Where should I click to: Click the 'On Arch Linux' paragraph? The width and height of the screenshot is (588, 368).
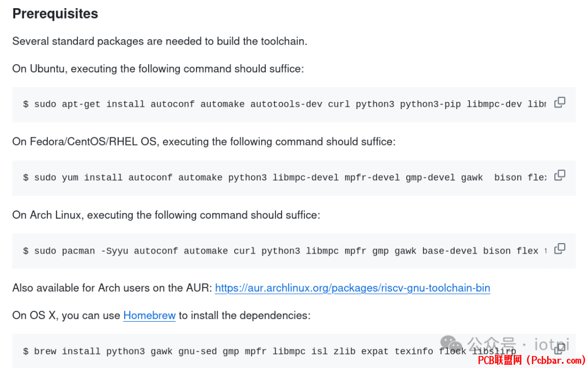(x=166, y=215)
